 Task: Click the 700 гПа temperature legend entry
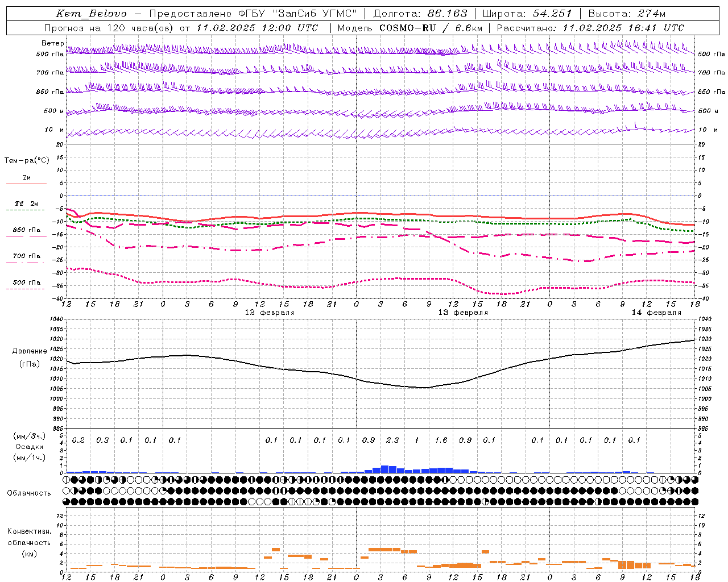click(x=27, y=256)
